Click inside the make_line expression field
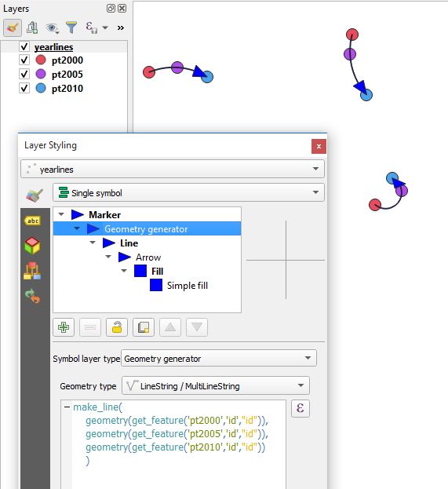 (173, 444)
